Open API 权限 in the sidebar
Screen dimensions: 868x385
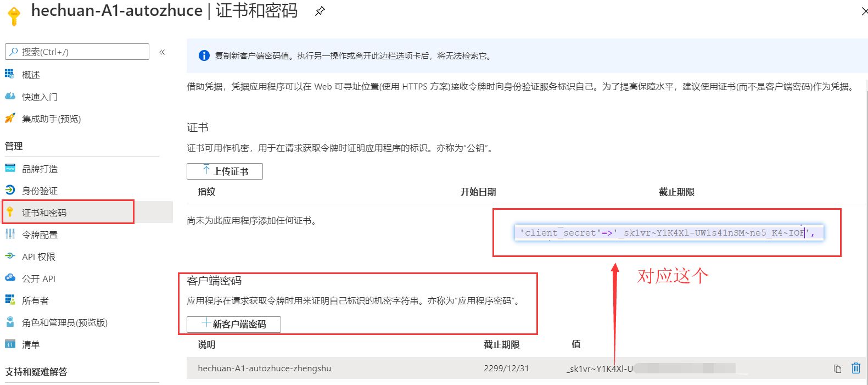click(x=38, y=256)
